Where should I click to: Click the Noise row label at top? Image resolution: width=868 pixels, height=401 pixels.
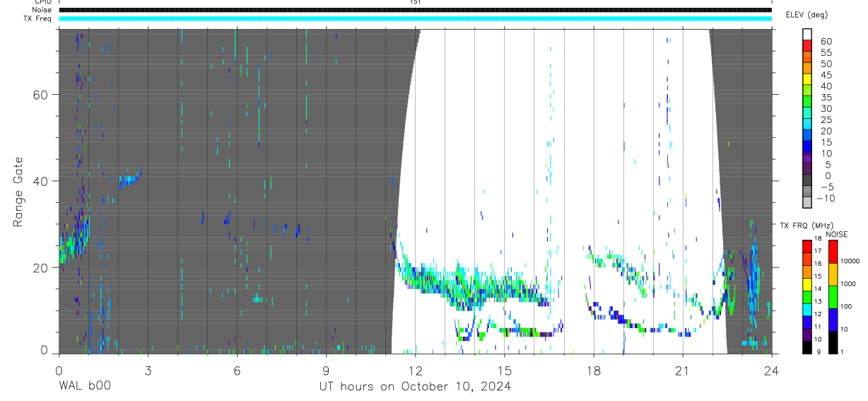click(x=42, y=10)
